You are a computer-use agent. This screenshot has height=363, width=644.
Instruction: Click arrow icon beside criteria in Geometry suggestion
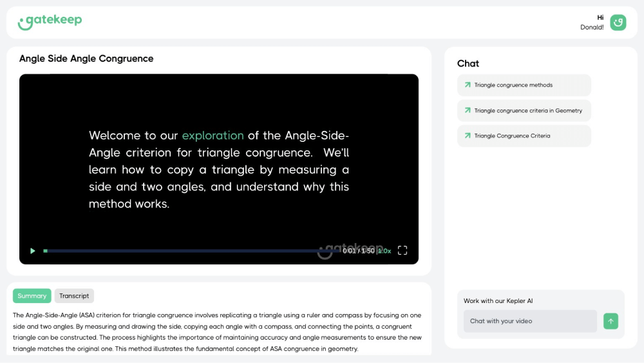click(468, 110)
